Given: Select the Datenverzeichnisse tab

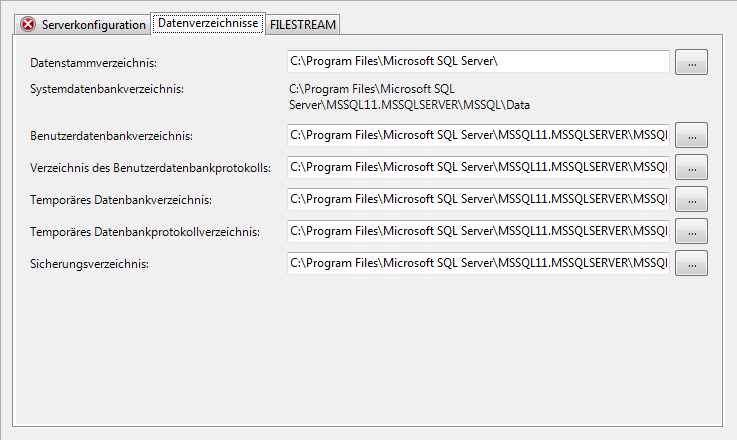Looking at the screenshot, I should point(208,22).
